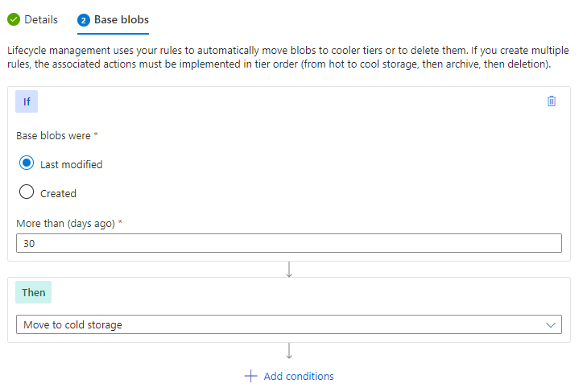Image resolution: width=587 pixels, height=392 pixels.
Task: Click the green Then block badge
Action: pos(33,292)
